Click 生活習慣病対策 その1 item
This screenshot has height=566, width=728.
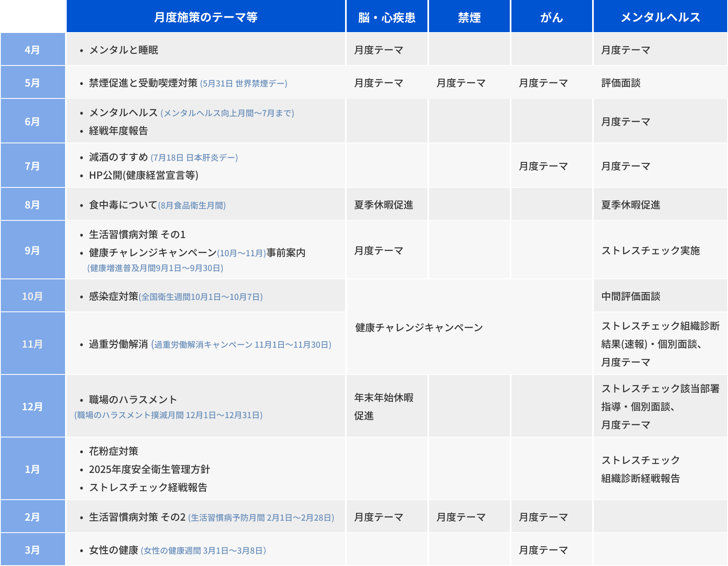click(137, 234)
